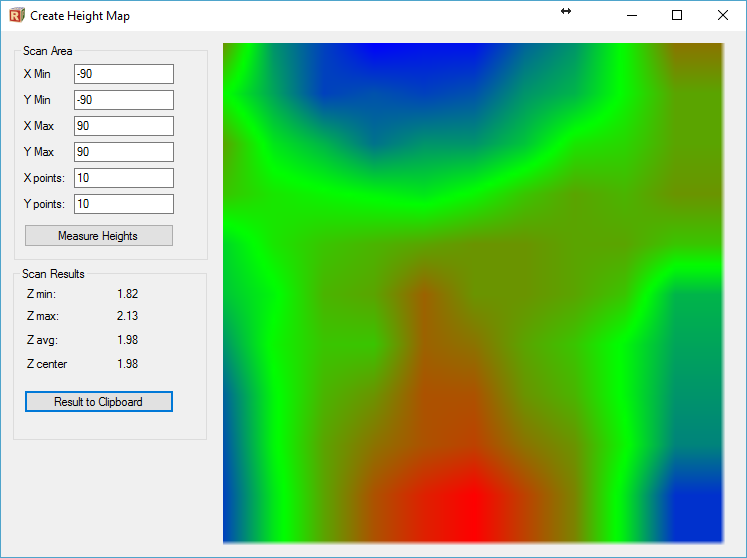Screen dimensions: 747x558
Task: Maximize the Create Height Map window
Action: (677, 15)
